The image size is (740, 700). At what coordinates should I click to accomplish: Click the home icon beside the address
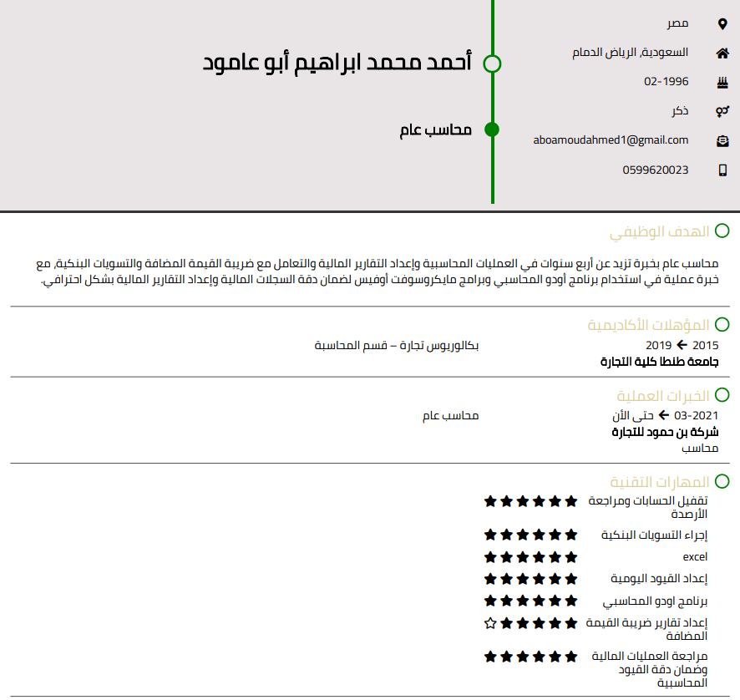click(x=722, y=53)
